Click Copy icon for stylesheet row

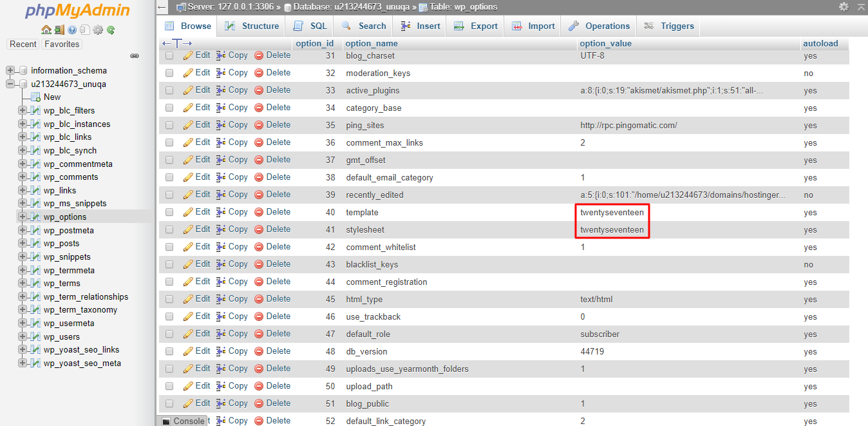(x=221, y=229)
